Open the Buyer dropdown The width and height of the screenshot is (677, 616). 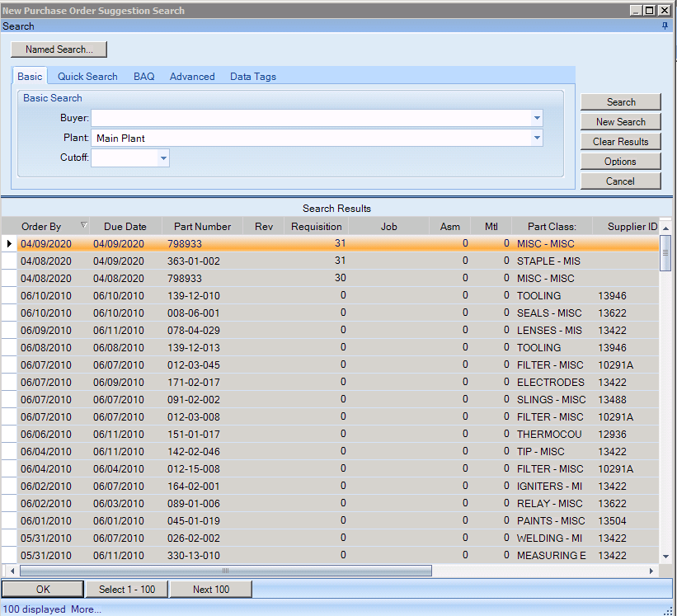click(x=537, y=118)
